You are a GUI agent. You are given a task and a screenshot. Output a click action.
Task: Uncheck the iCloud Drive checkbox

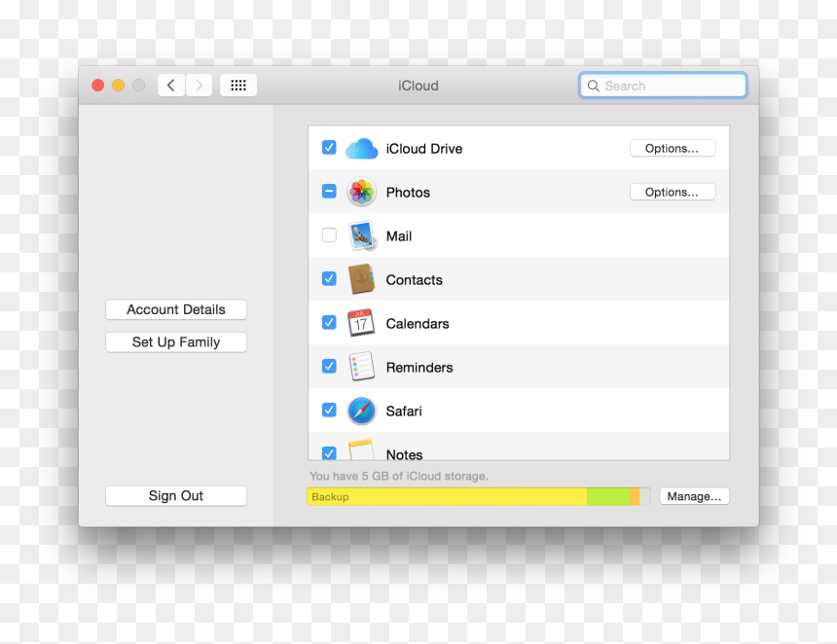pos(329,147)
